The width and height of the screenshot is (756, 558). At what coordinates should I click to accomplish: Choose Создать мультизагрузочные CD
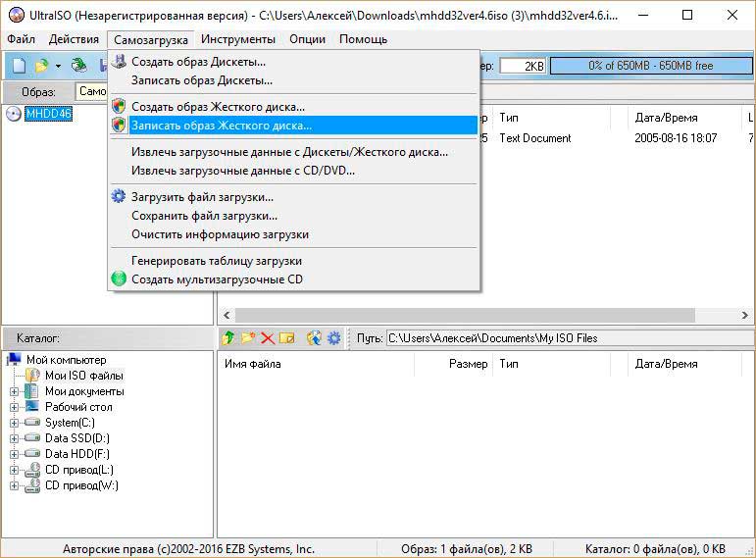point(294,279)
